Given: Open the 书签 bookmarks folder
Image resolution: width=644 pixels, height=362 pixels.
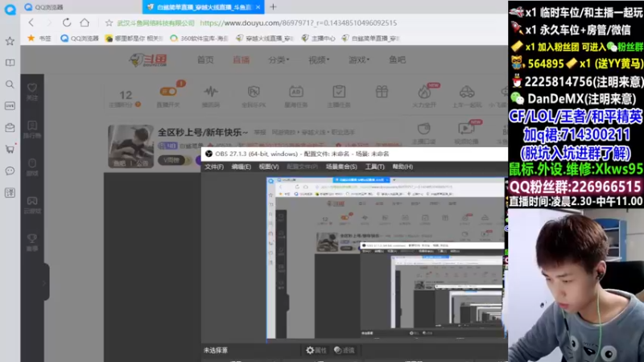Looking at the screenshot, I should coord(39,38).
